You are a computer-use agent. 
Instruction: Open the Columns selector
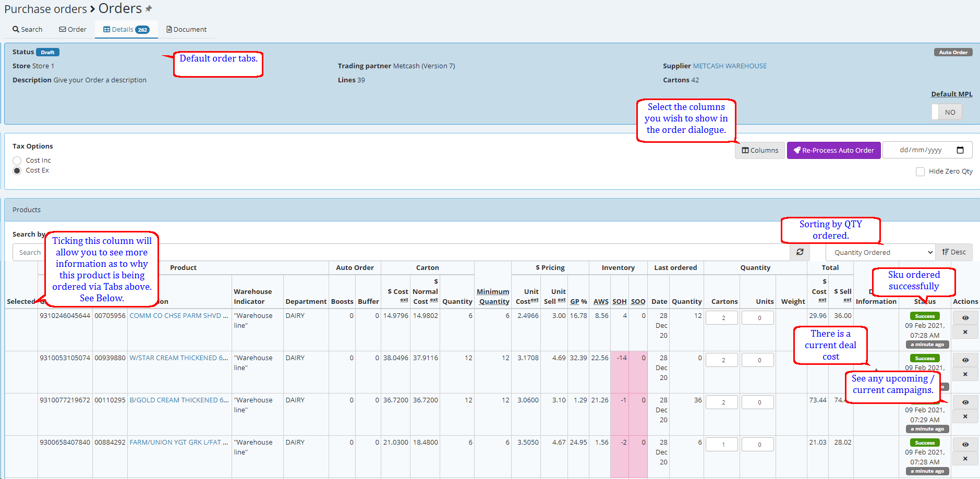[760, 150]
